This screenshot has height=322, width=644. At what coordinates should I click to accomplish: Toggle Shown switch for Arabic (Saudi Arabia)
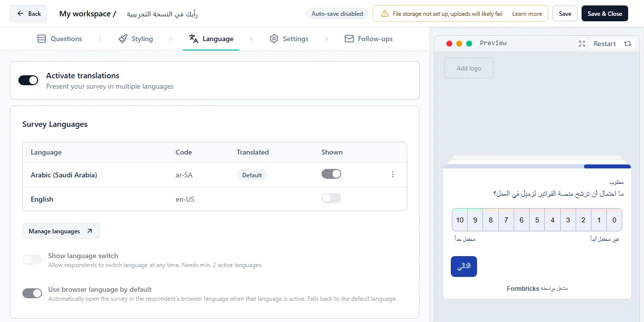(x=331, y=174)
